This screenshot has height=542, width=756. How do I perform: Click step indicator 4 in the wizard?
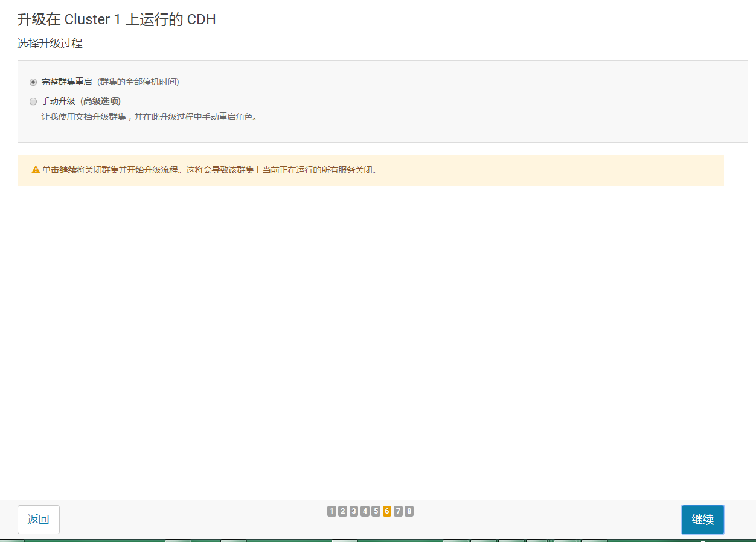coord(365,511)
